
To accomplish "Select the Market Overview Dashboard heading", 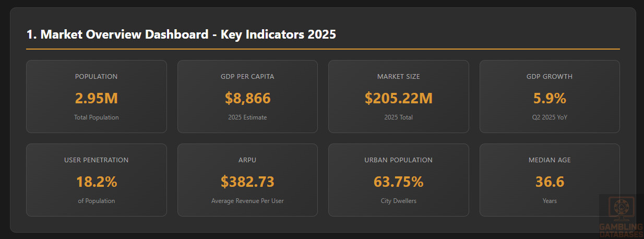I will 181,35.
